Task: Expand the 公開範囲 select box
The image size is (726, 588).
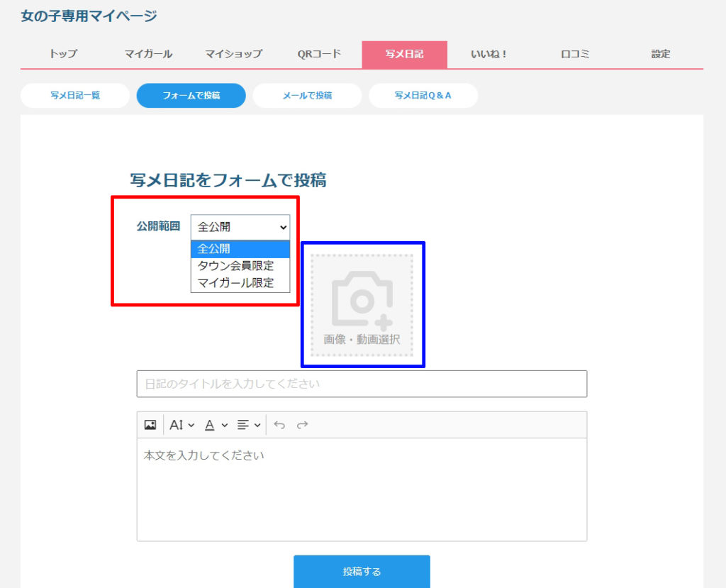Action: [240, 227]
